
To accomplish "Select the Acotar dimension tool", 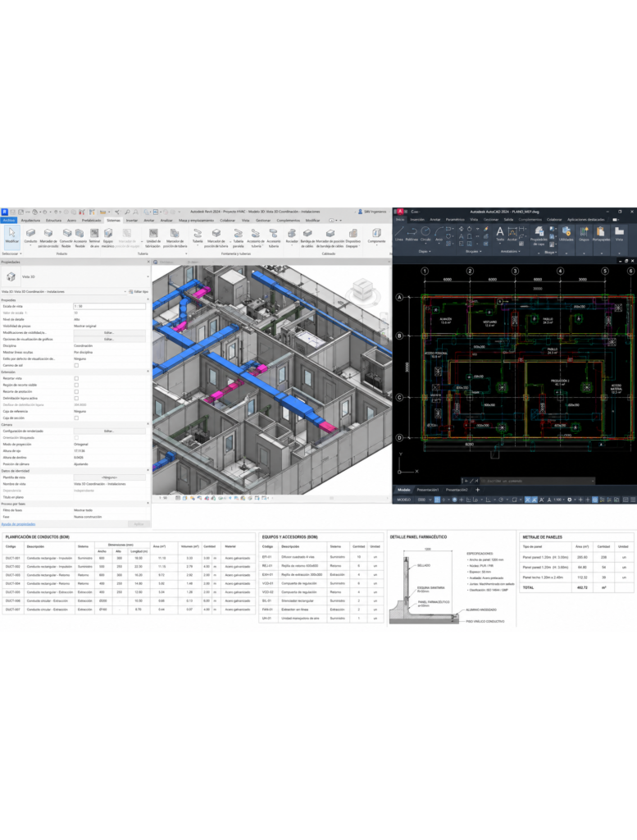I will click(512, 234).
